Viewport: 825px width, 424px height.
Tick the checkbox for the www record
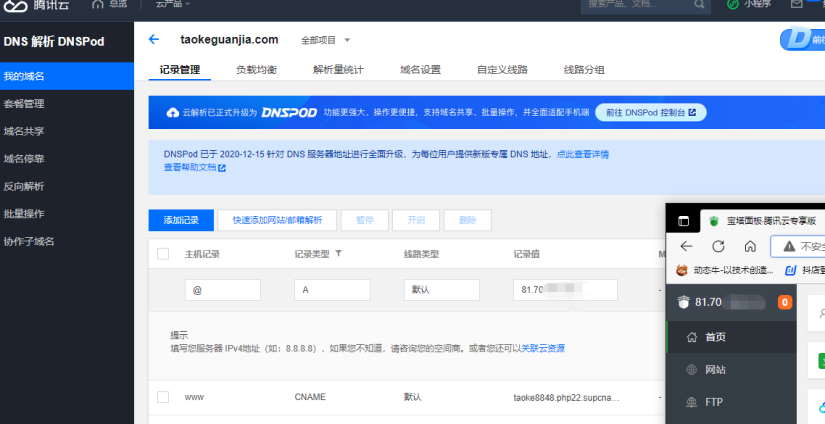(x=163, y=397)
